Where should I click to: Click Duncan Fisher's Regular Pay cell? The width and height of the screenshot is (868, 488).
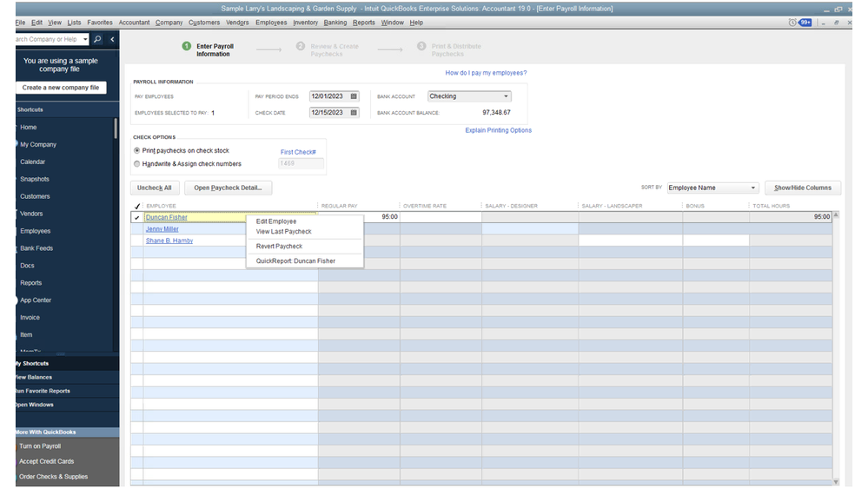tap(359, 217)
